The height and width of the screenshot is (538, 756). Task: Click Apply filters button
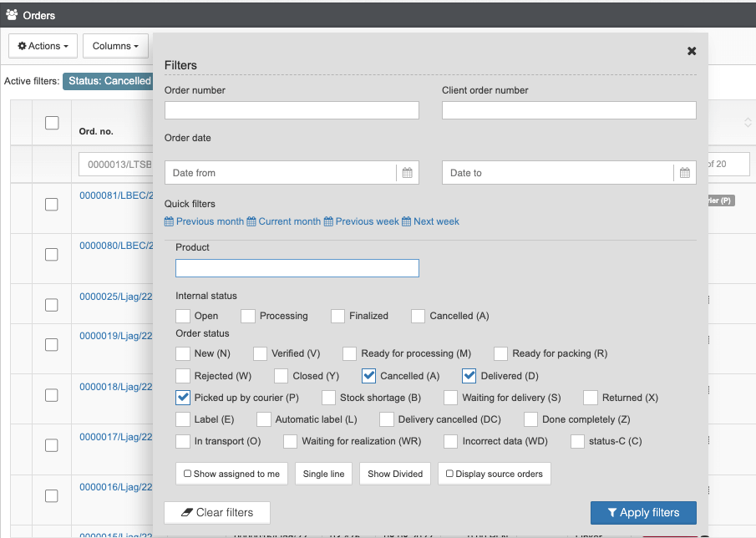pos(643,512)
